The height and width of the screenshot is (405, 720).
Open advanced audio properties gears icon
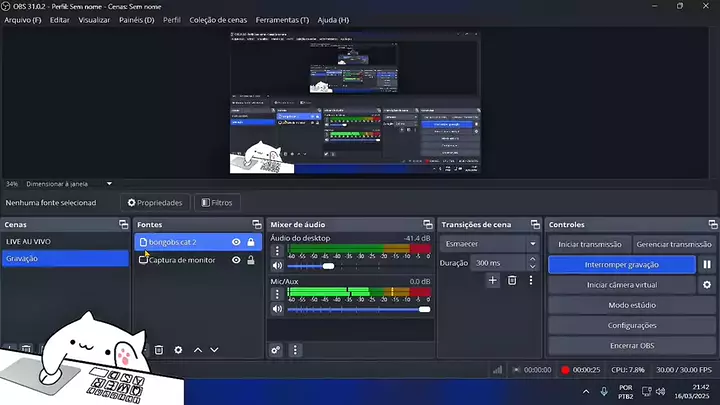point(277,350)
